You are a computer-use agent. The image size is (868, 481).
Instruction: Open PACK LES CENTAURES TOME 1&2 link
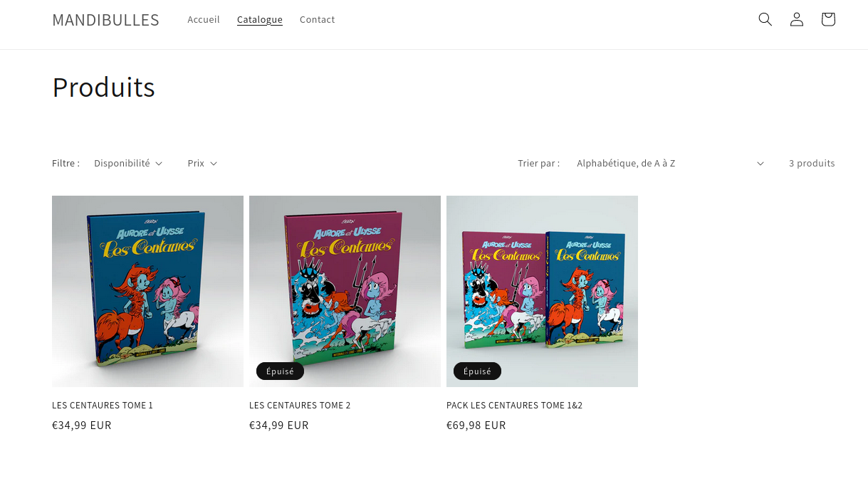point(514,406)
